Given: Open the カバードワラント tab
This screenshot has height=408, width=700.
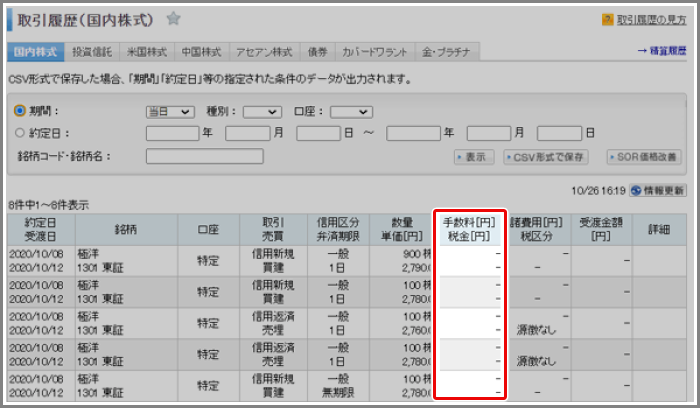Looking at the screenshot, I should 375,52.
